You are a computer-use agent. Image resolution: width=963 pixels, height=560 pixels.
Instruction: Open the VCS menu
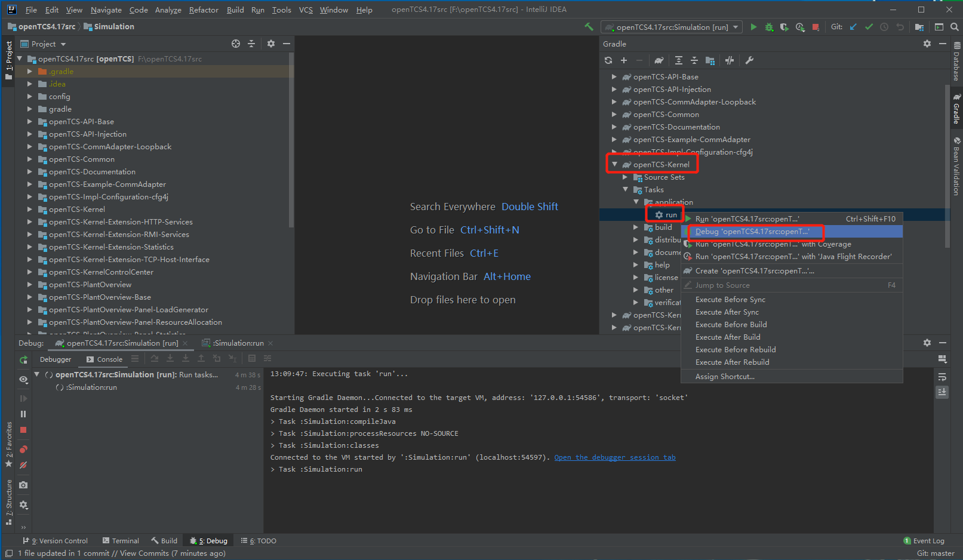[x=306, y=10]
